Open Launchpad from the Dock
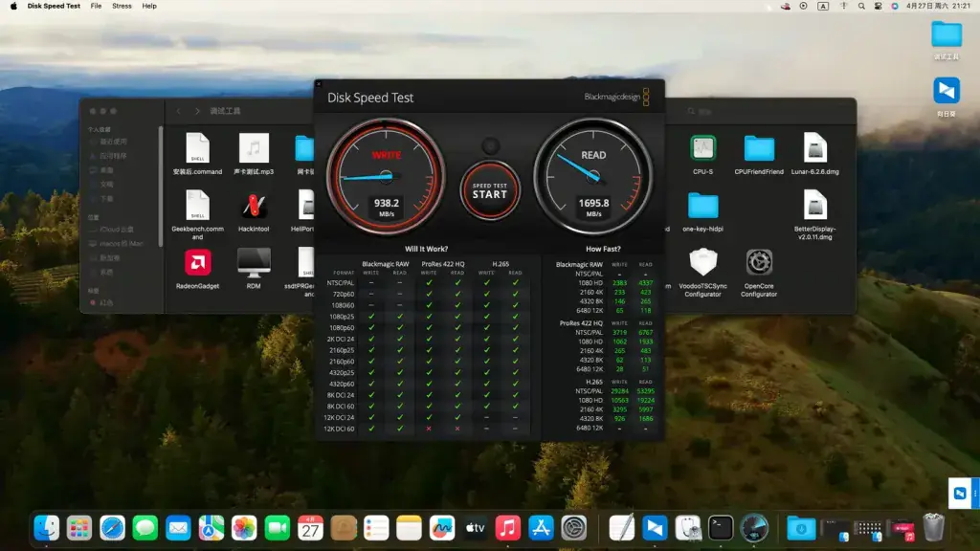The width and height of the screenshot is (980, 551). (x=79, y=528)
